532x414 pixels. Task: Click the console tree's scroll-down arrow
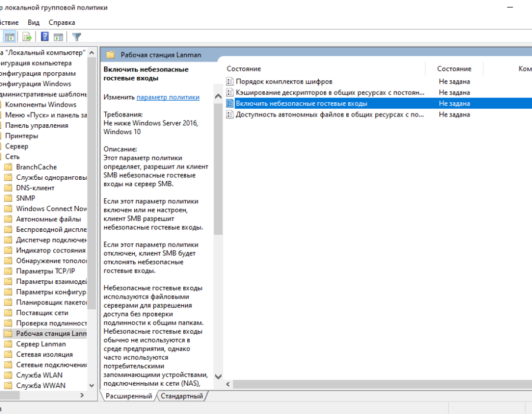(x=92, y=385)
